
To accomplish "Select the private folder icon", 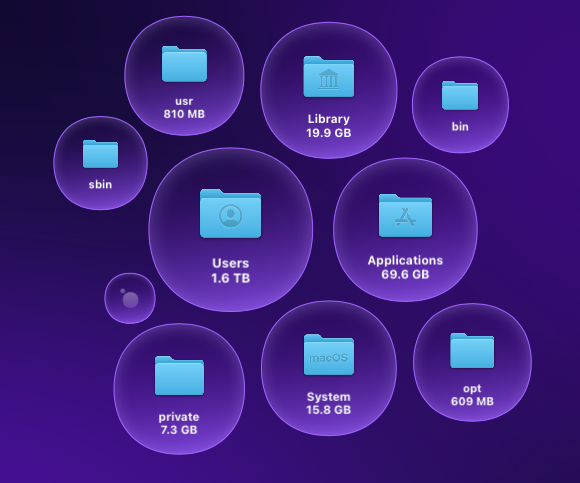I will [x=179, y=376].
